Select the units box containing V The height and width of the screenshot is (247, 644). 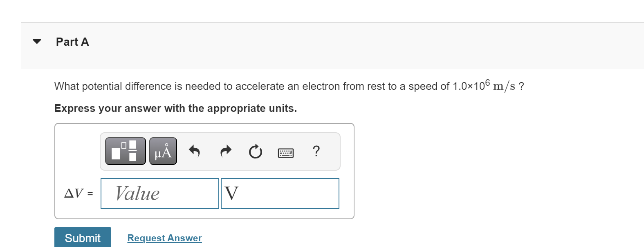tap(280, 193)
